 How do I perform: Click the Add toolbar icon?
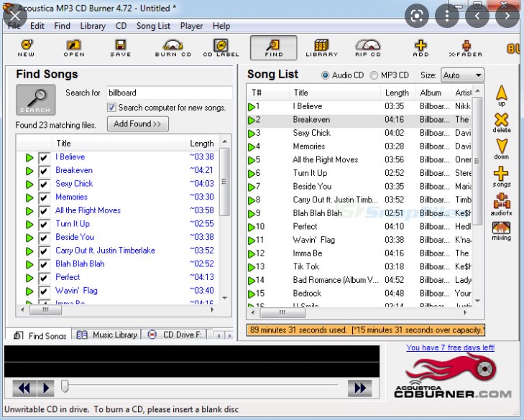click(420, 47)
